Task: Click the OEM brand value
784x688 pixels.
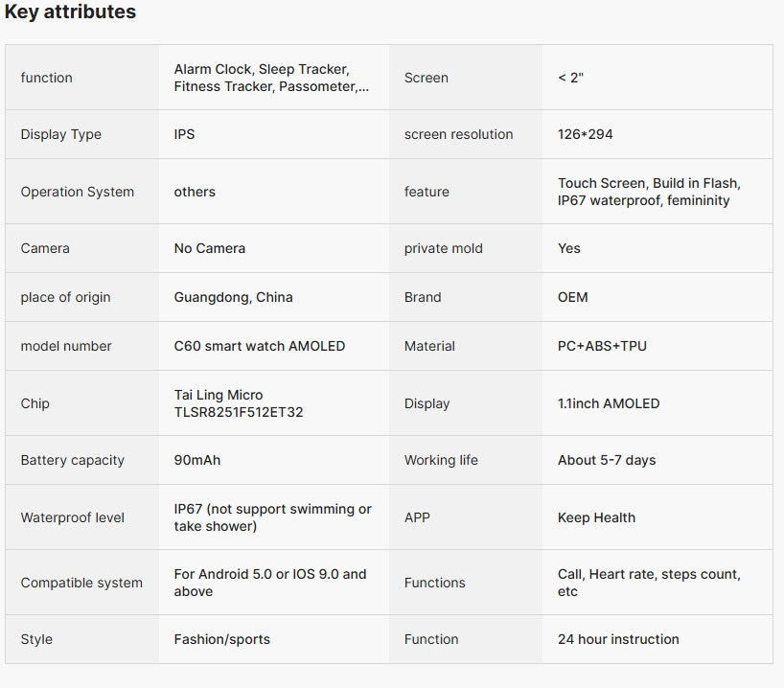Action: click(x=573, y=297)
